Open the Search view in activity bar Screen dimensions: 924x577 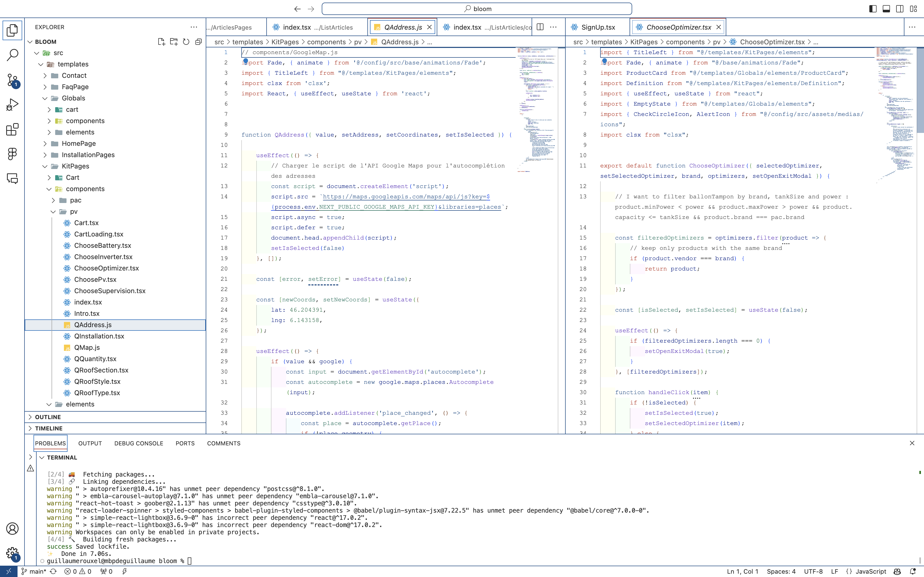[x=12, y=55]
